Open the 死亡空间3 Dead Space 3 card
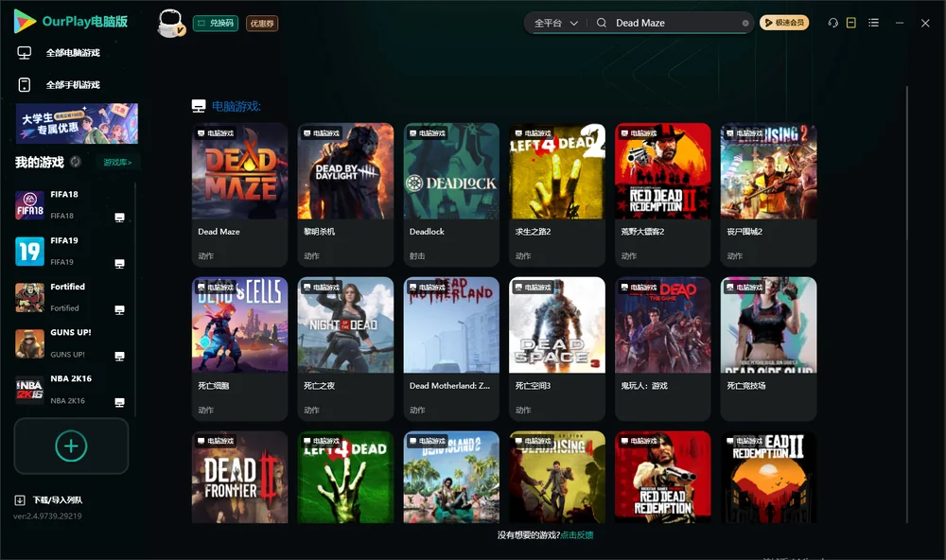The height and width of the screenshot is (560, 946). [557, 349]
